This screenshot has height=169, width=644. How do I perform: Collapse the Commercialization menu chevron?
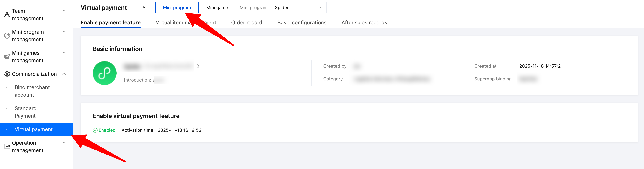[x=64, y=74]
